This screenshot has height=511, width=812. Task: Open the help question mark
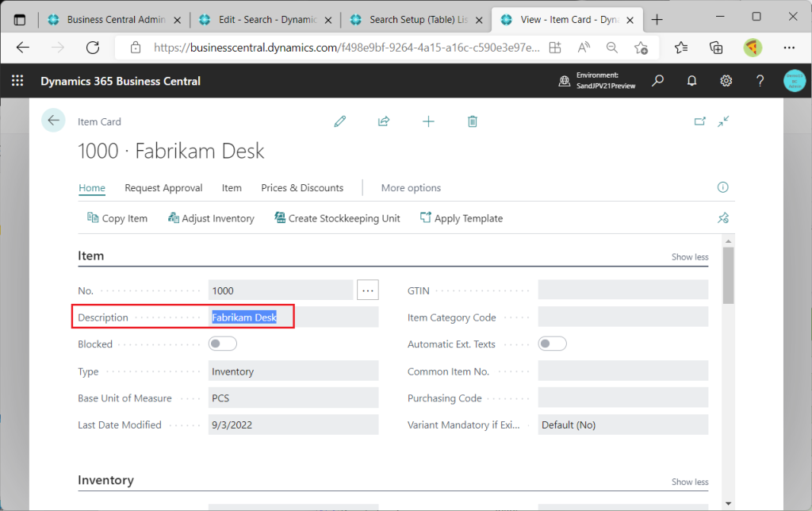(x=760, y=81)
